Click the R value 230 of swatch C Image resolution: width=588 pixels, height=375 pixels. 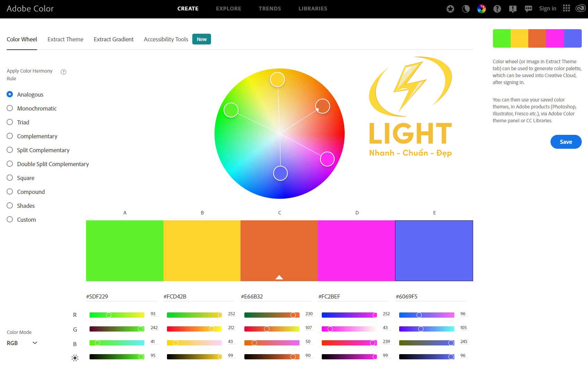pos(309,314)
